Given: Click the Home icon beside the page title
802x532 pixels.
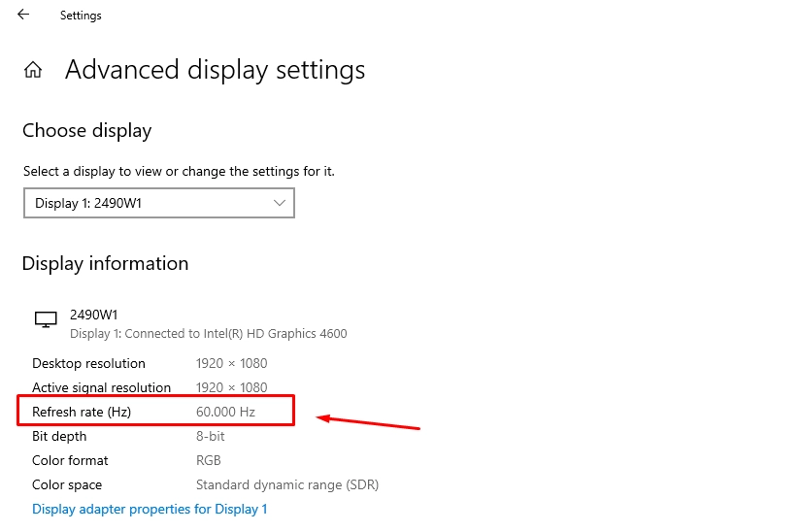Looking at the screenshot, I should (33, 70).
